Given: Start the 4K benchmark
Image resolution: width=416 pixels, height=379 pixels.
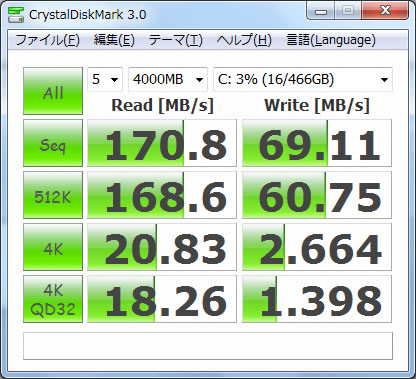Looking at the screenshot, I should (x=53, y=247).
